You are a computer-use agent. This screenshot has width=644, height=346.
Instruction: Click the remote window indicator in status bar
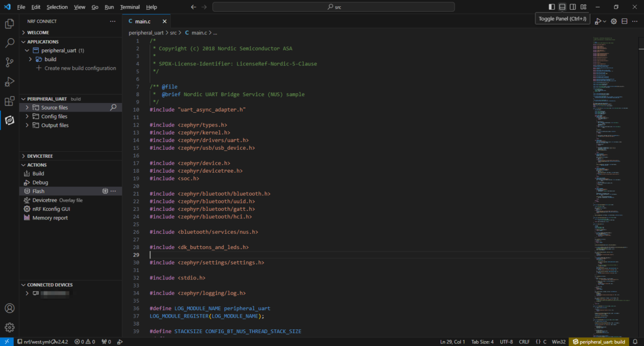[6, 342]
